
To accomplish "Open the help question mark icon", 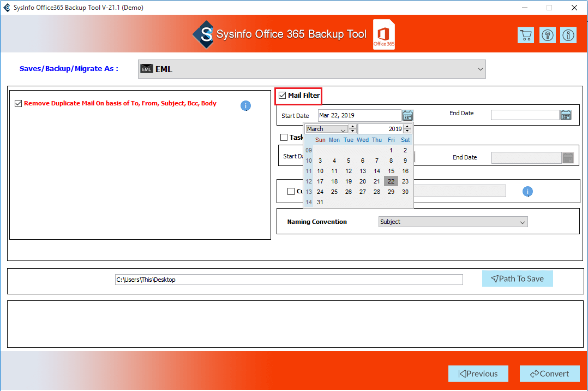I will point(547,35).
